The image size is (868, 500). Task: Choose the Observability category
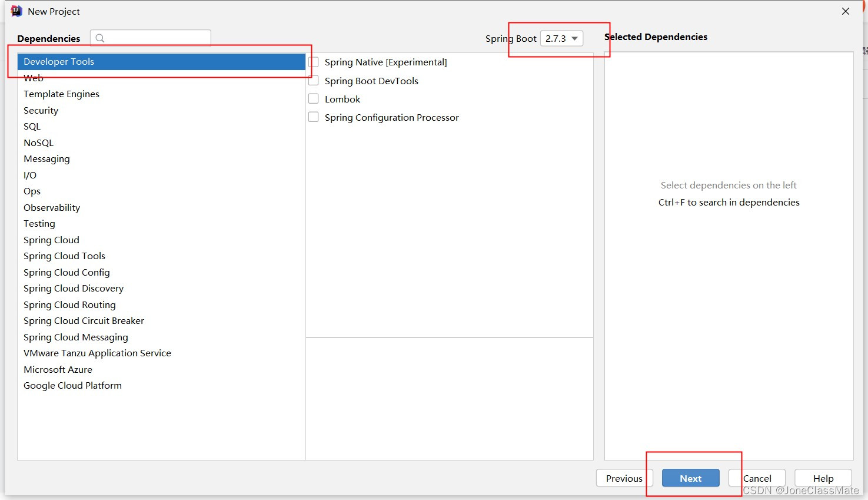click(161, 207)
